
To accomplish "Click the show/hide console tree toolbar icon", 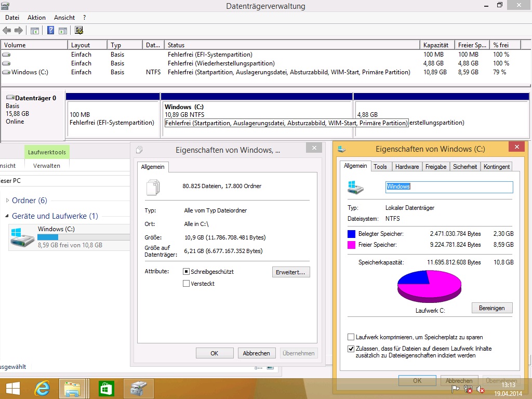I will click(35, 31).
